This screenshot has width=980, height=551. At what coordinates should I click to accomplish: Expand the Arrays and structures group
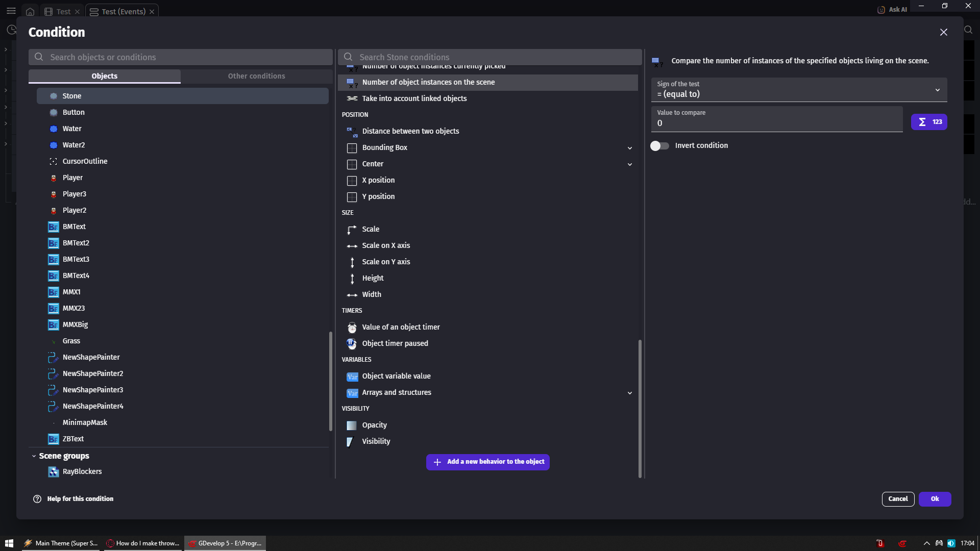[x=629, y=393]
